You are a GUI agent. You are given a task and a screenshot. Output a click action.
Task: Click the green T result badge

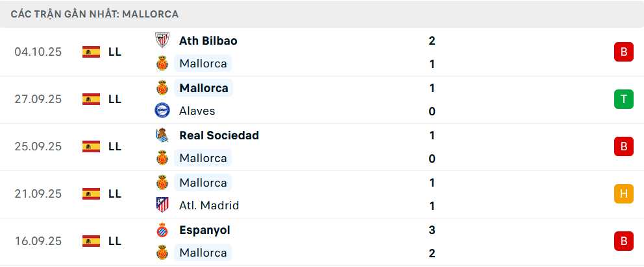pos(623,99)
